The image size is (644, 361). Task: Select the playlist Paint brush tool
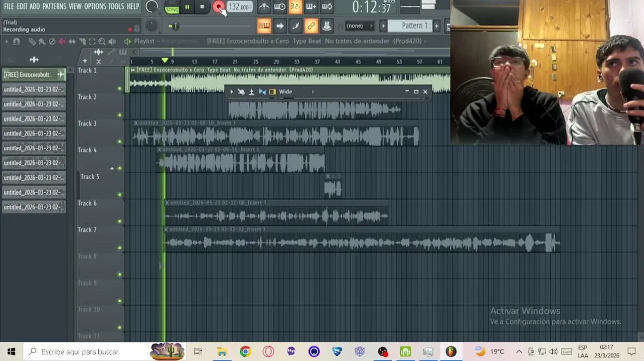(x=42, y=42)
